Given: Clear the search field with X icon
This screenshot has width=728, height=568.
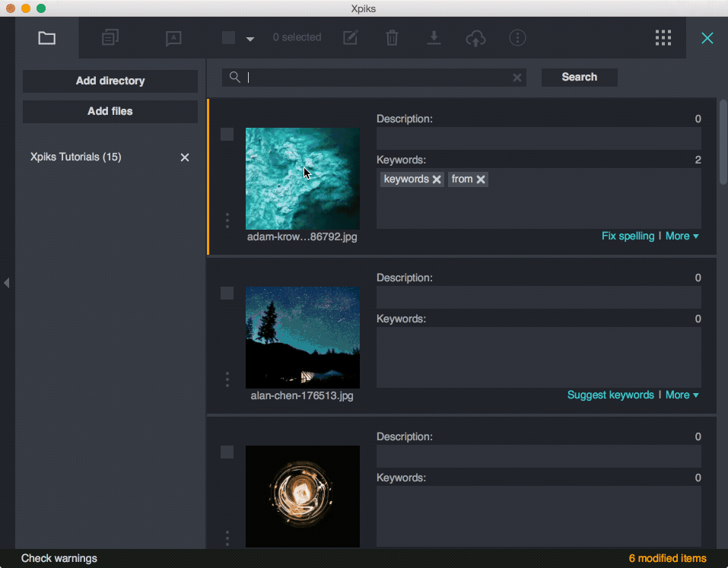Looking at the screenshot, I should pos(517,78).
